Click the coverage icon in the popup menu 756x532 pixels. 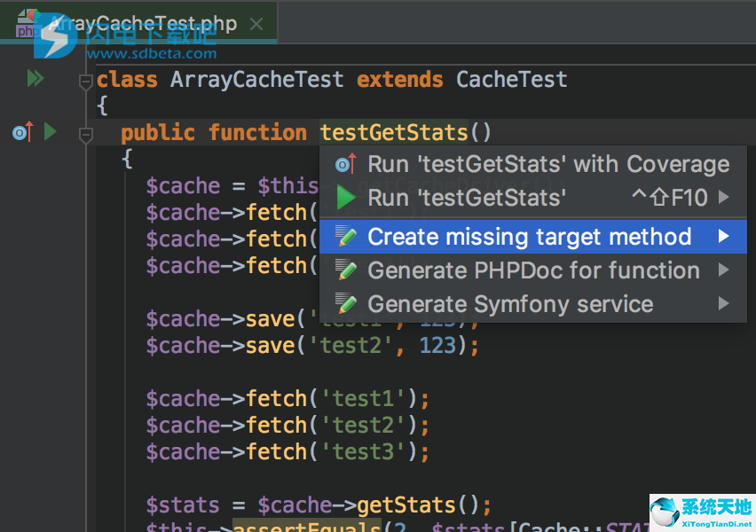[x=346, y=164]
